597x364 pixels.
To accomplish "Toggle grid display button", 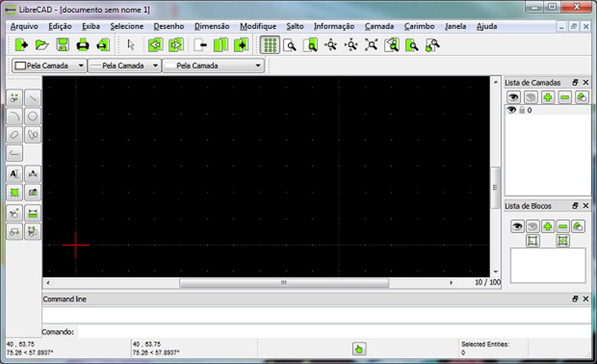I will pyautogui.click(x=270, y=45).
